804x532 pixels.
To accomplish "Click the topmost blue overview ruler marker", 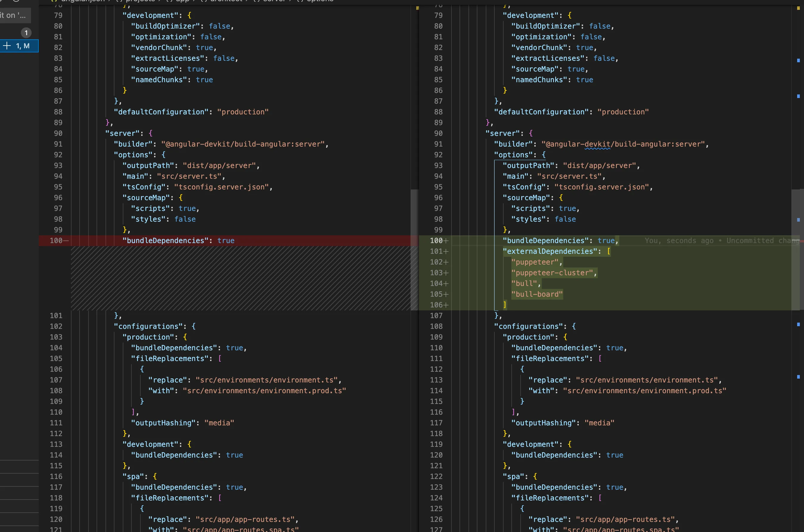I will (798, 60).
